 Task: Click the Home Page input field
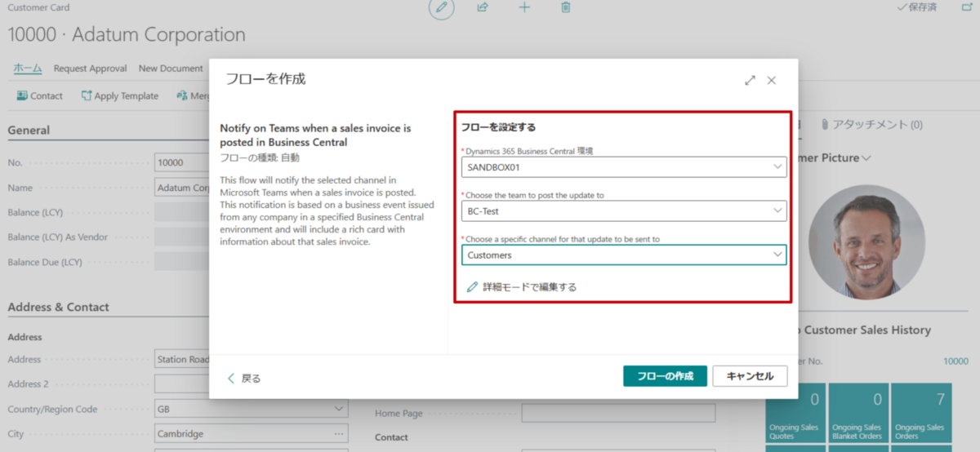pos(618,413)
